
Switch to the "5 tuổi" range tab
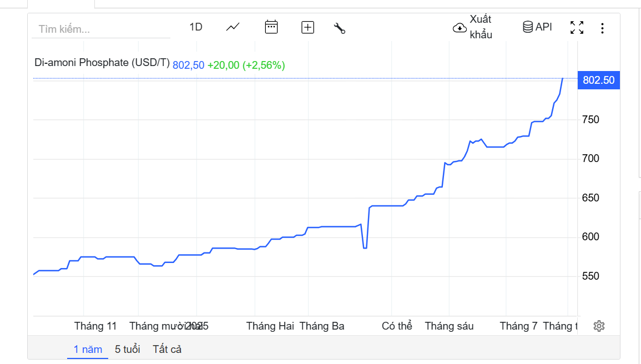click(x=128, y=350)
